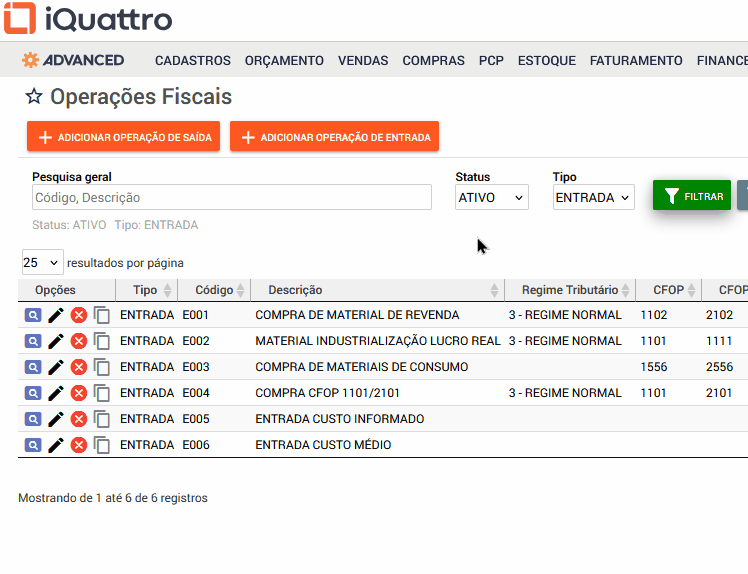Screen dimensions: 748x574
Task: Click the Pesquisa geral search field
Action: [x=231, y=197]
